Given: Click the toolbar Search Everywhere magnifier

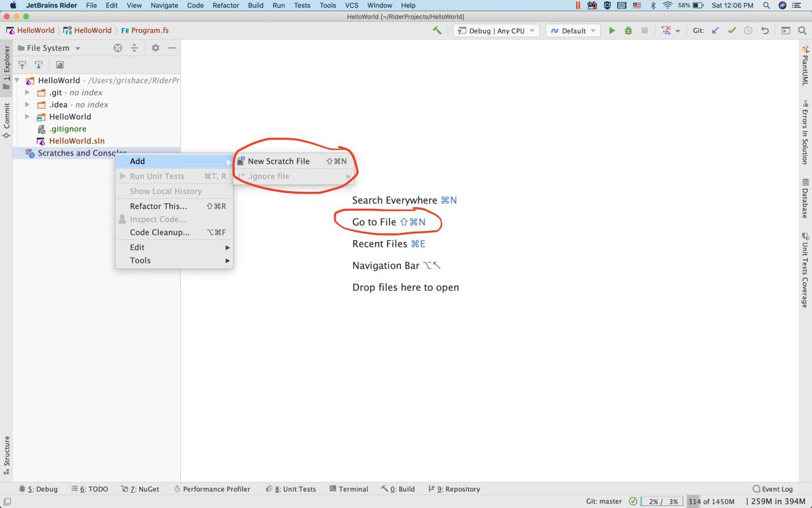Looking at the screenshot, I should 802,30.
